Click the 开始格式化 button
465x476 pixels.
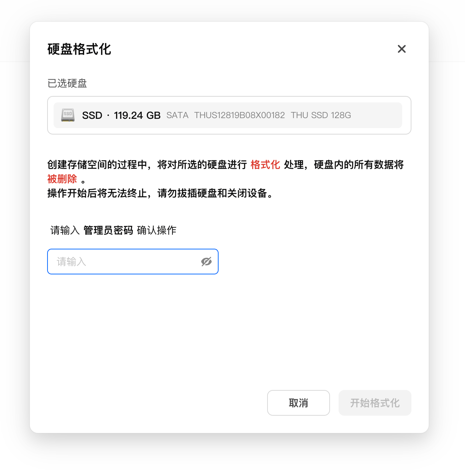pyautogui.click(x=375, y=403)
